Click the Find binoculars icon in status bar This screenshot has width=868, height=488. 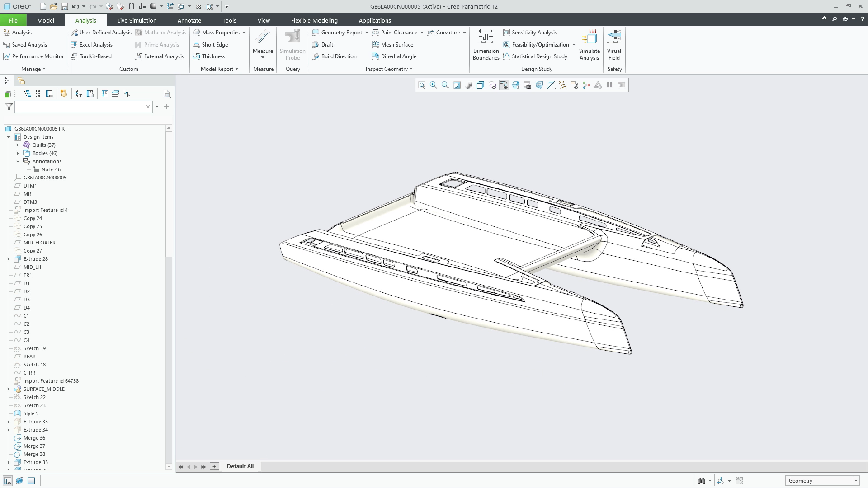coord(702,481)
